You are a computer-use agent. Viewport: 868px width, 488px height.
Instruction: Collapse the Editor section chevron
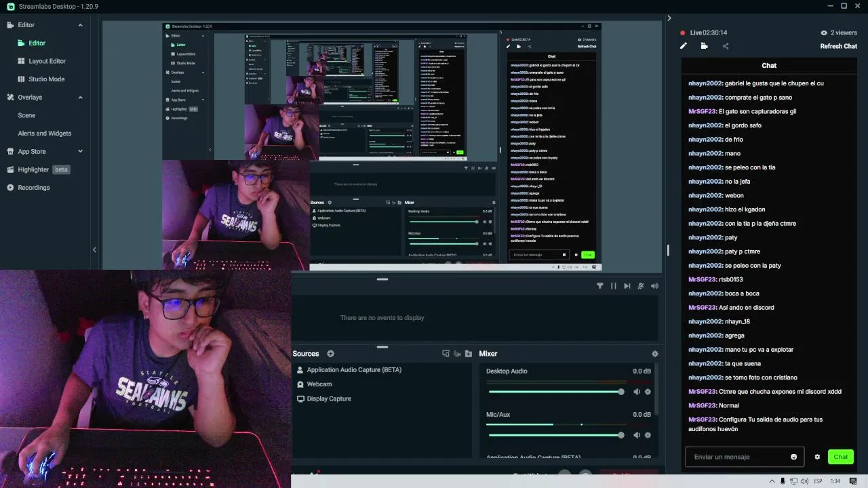point(80,25)
